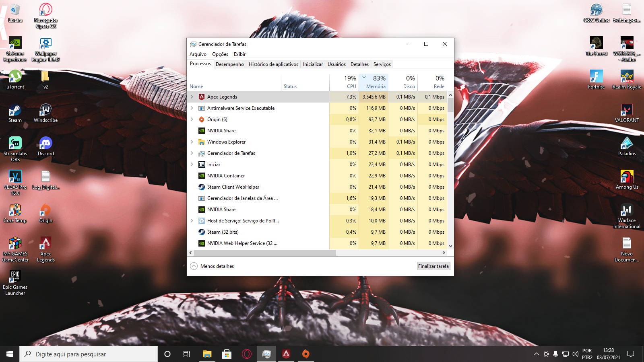
Task: Open File Explorer from the taskbar
Action: coord(207,354)
